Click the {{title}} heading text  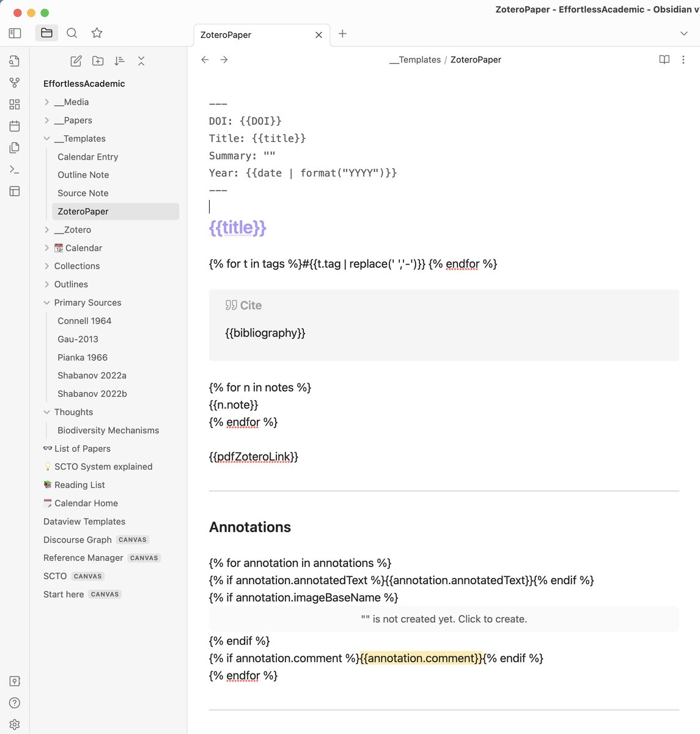pos(238,228)
